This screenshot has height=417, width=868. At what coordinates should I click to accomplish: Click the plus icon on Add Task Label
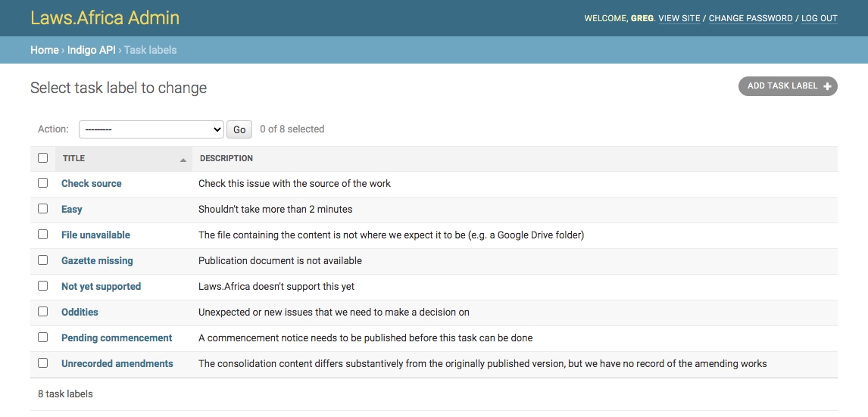(x=827, y=86)
